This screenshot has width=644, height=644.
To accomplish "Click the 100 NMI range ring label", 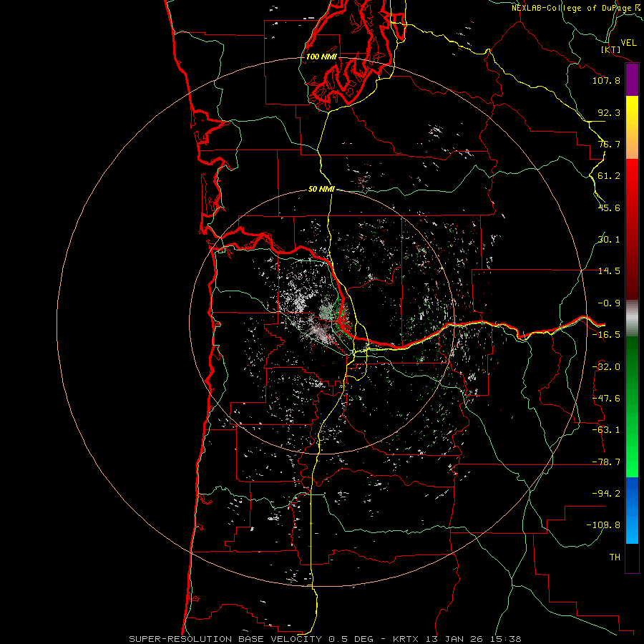I will [321, 57].
